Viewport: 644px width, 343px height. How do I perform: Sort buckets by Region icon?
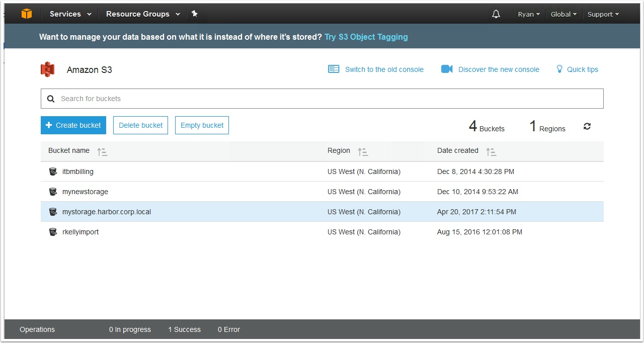point(363,152)
